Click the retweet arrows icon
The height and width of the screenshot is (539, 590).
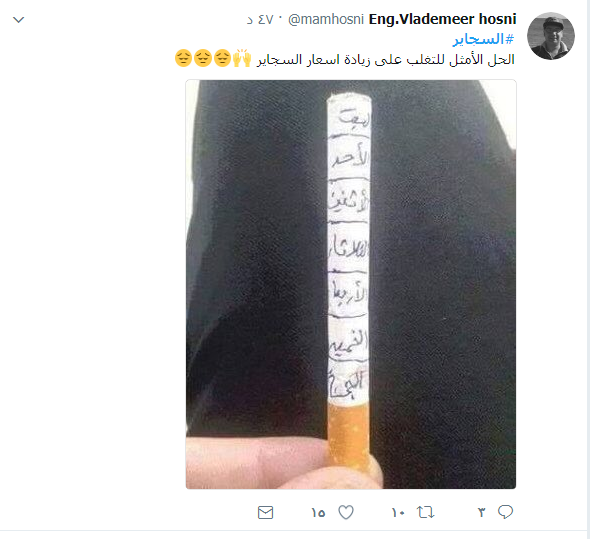click(x=426, y=512)
